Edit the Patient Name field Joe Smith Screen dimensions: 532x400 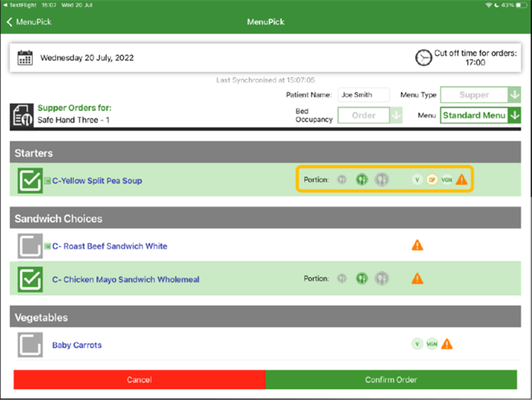(x=363, y=95)
